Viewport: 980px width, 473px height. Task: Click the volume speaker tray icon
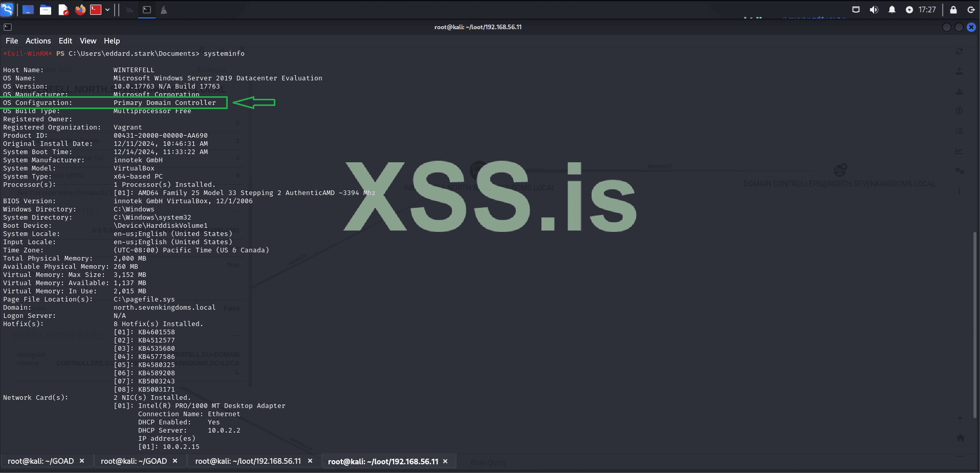[874, 10]
